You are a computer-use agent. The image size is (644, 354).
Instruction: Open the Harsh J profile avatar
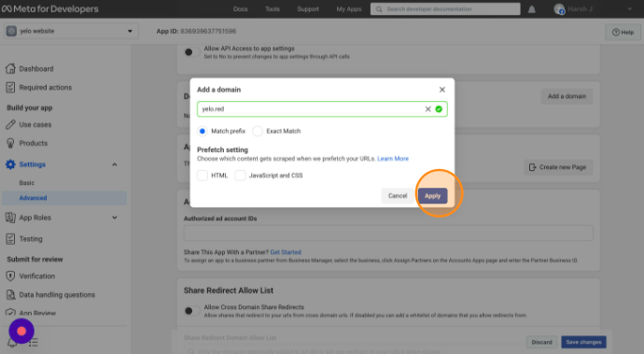[x=559, y=9]
